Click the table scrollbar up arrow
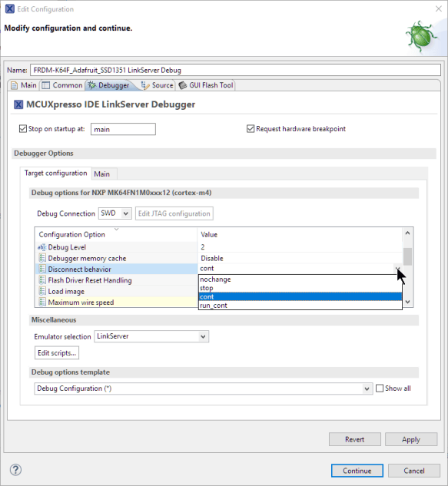 (408, 233)
